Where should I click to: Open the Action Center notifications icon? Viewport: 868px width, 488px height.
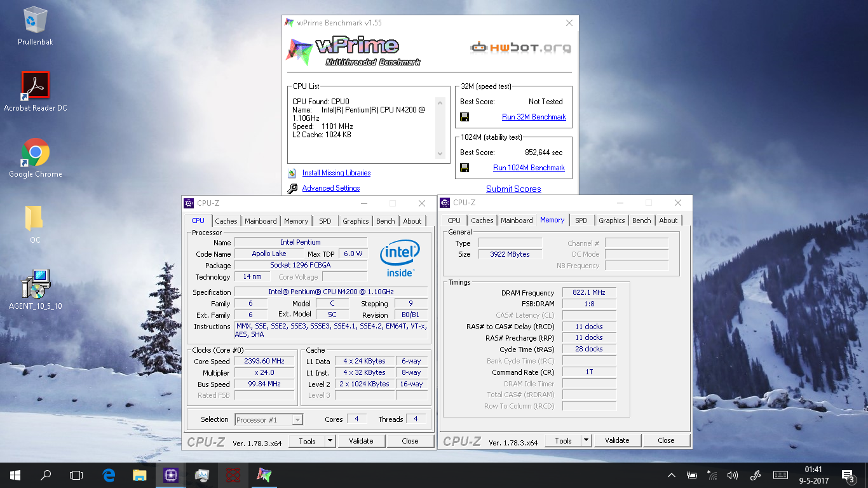(x=848, y=475)
